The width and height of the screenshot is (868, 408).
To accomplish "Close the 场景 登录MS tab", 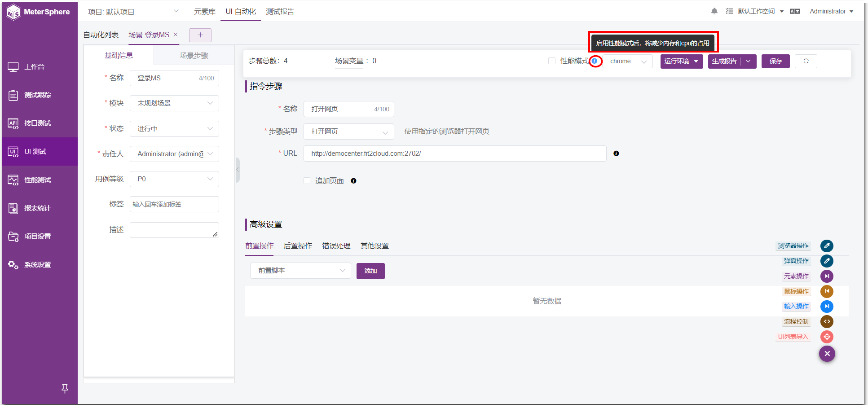I will click(176, 35).
